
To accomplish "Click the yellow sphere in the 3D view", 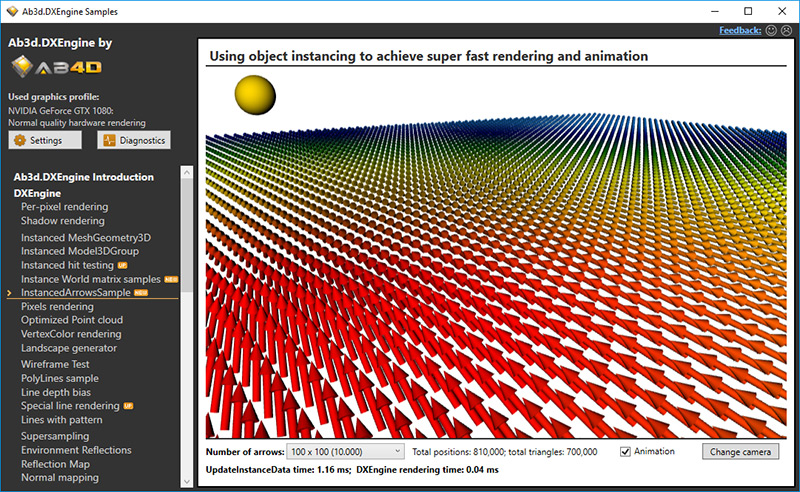I will point(255,95).
